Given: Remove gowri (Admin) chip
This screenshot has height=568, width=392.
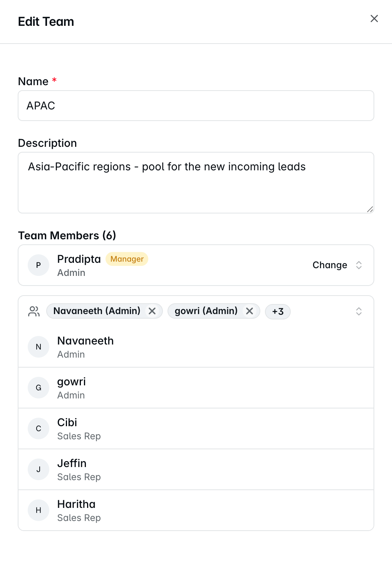Looking at the screenshot, I should click(250, 311).
